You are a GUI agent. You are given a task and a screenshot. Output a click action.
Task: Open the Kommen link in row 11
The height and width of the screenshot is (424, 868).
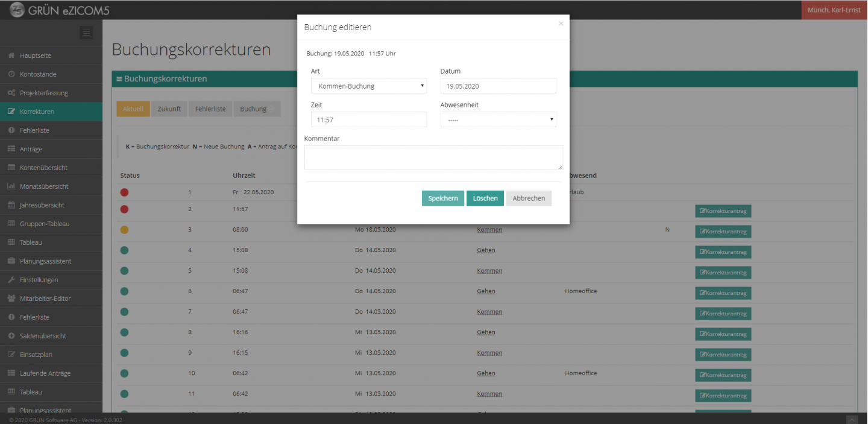click(489, 394)
